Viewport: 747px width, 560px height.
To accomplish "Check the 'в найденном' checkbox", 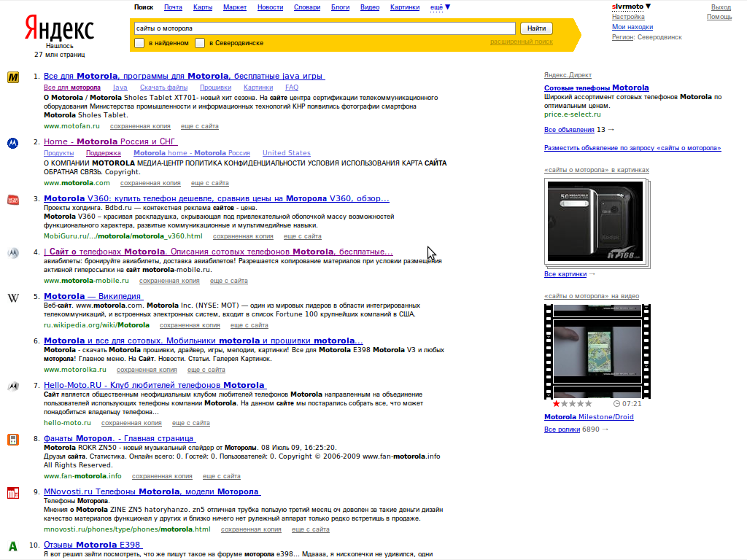I will click(x=139, y=43).
